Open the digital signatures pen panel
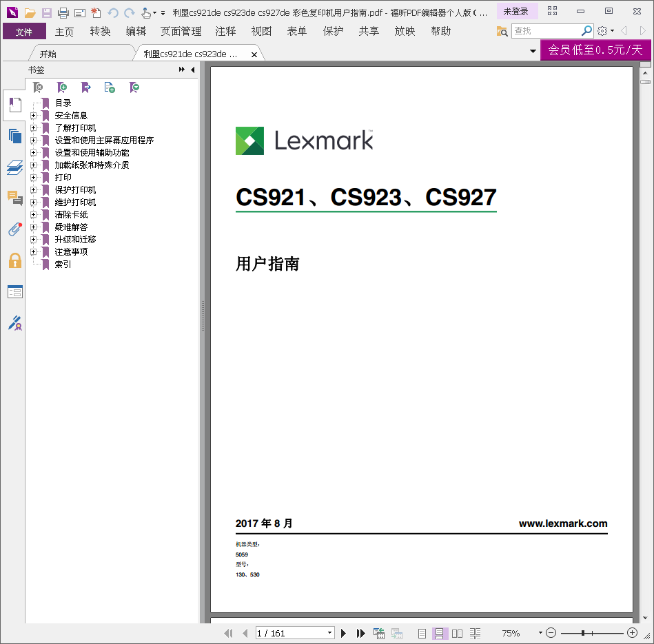The height and width of the screenshot is (644, 654). (15, 323)
